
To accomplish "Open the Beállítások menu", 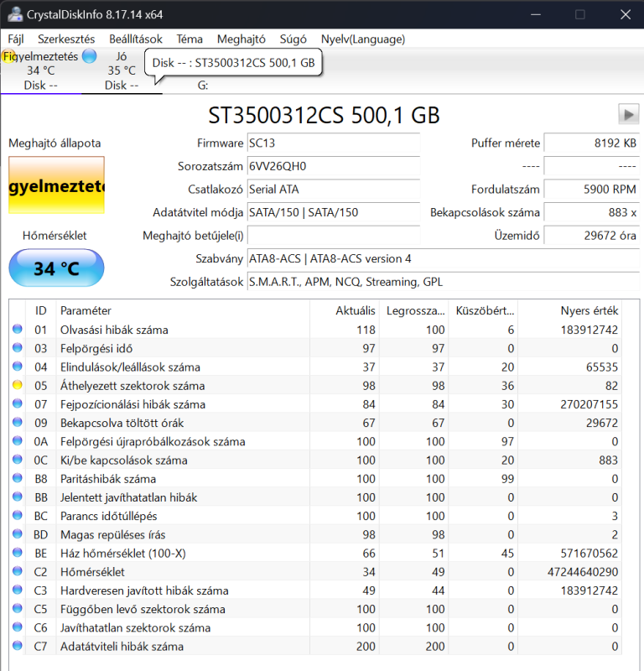I will [x=136, y=39].
